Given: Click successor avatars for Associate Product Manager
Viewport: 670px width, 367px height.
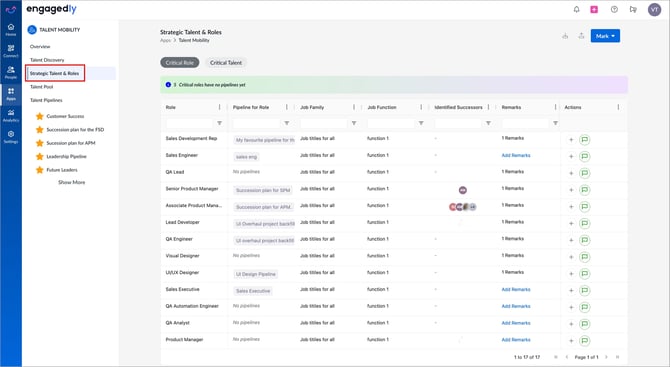Looking at the screenshot, I should (462, 207).
